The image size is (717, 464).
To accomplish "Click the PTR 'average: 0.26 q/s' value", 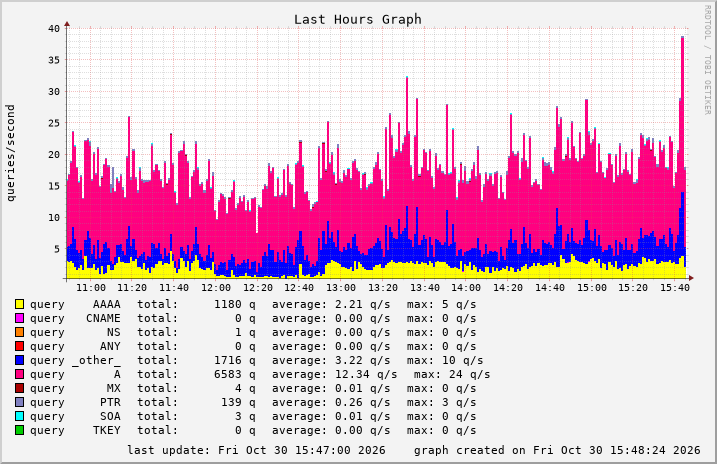I will pyautogui.click(x=331, y=403).
